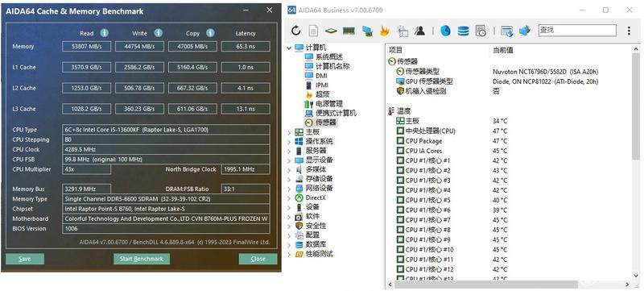644x291 pixels.
Task: Click the L3 Cache Copy 611.06 GB/s
Action: pyautogui.click(x=192, y=109)
